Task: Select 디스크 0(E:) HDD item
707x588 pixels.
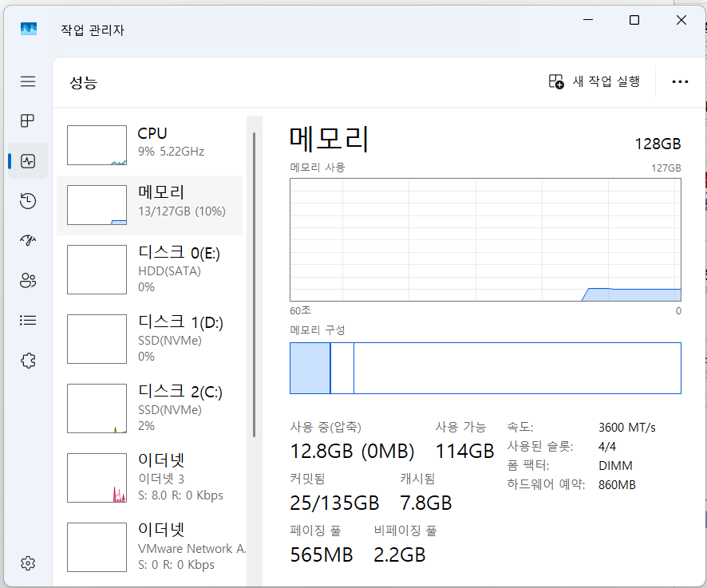Action: (x=150, y=270)
